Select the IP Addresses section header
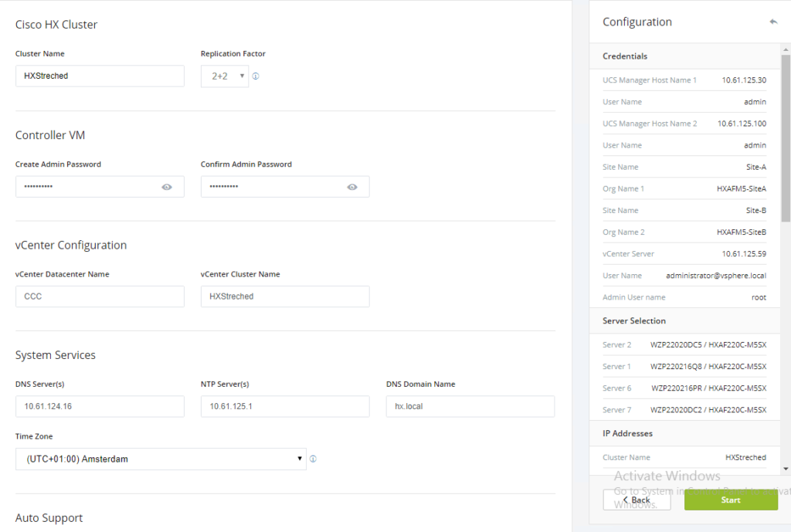Screen dimensions: 791x532 (x=686, y=433)
